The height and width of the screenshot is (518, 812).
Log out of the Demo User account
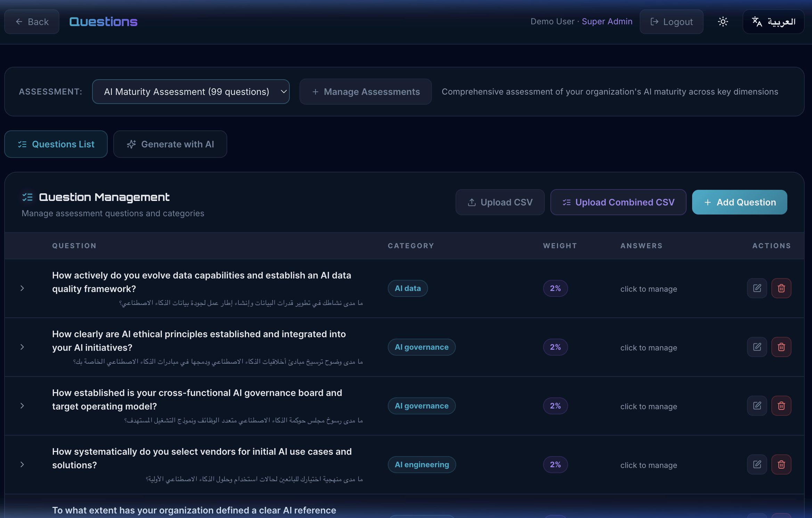coord(671,22)
